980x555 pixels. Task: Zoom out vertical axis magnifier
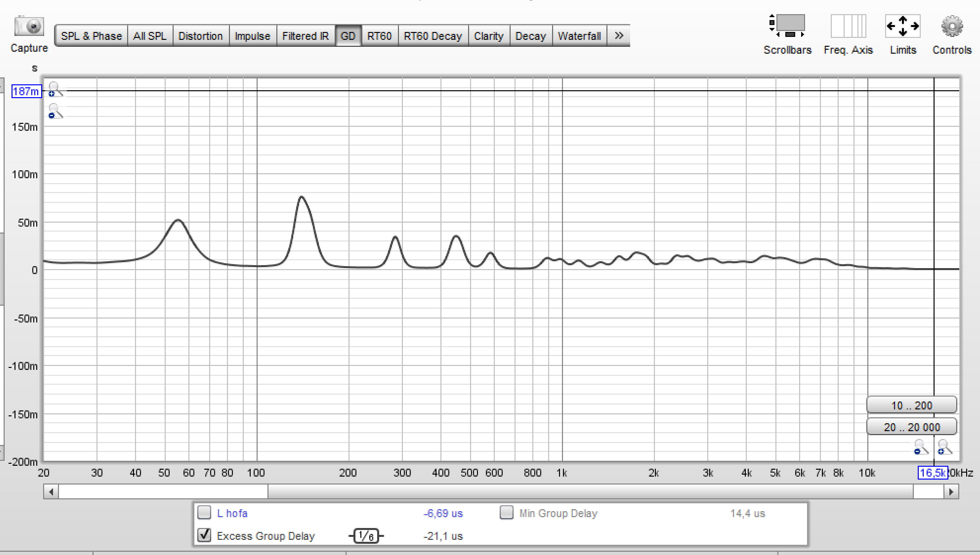coord(55,111)
